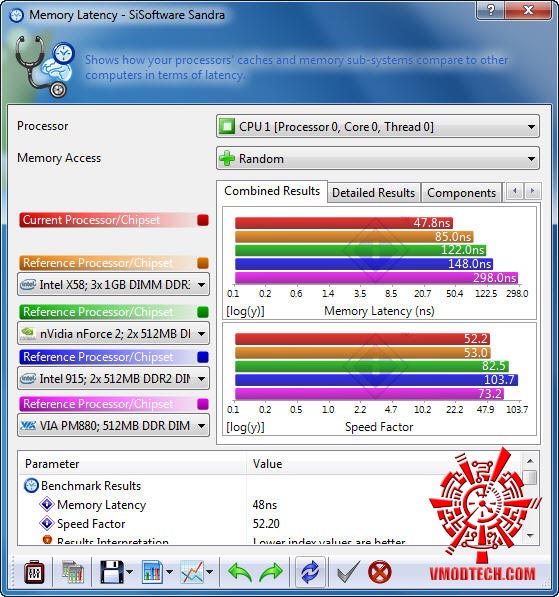559x597 pixels.
Task: Click the system list computers icon
Action: coord(72,572)
